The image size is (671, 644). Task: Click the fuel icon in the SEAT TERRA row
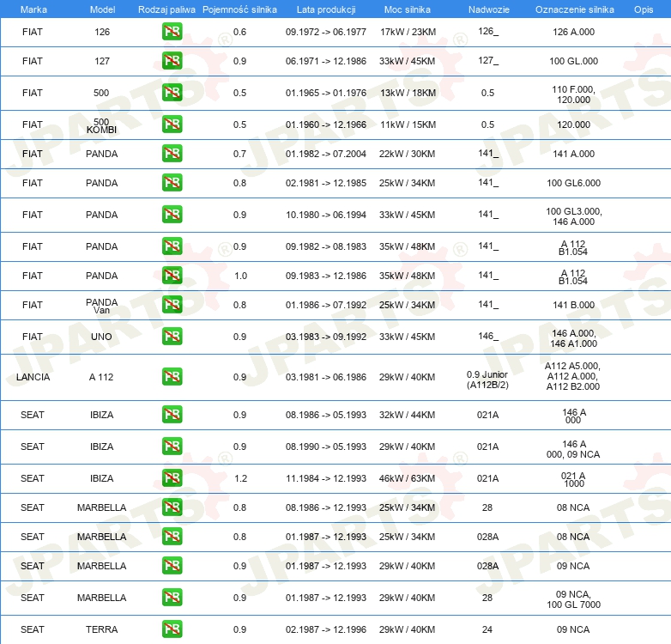pyautogui.click(x=172, y=629)
